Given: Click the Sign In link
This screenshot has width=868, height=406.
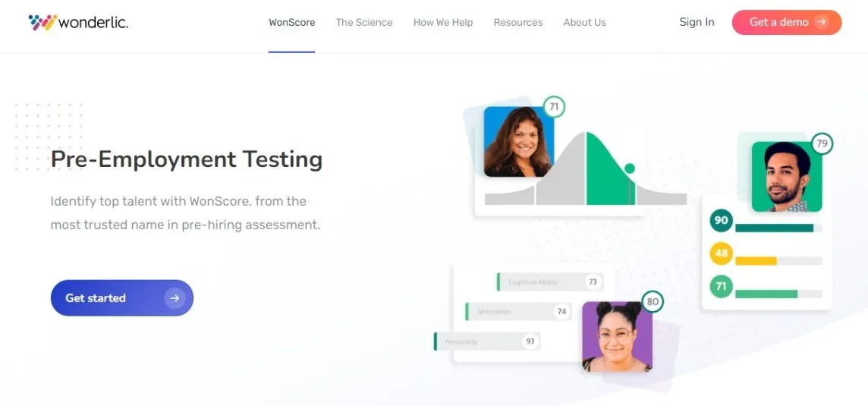Looking at the screenshot, I should point(697,22).
